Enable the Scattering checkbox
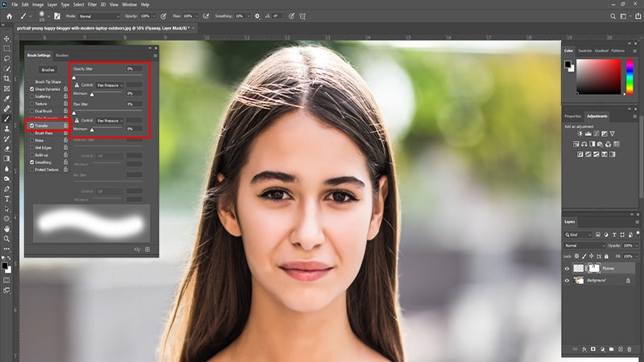Screen dimensions: 644x362 [31, 97]
